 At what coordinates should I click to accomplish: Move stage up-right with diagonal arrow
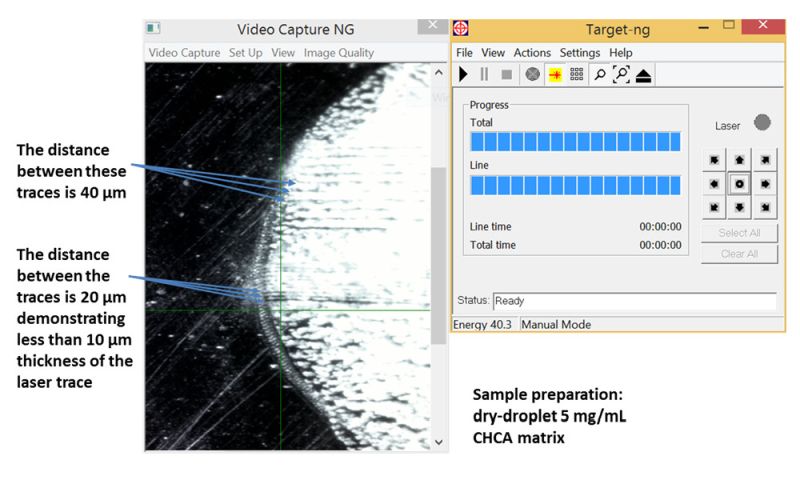(x=765, y=160)
